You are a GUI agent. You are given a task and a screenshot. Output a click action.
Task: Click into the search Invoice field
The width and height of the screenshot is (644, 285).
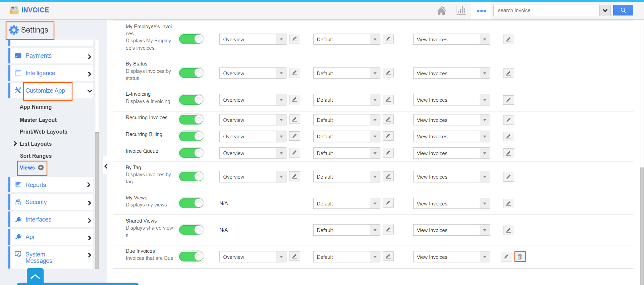[x=546, y=10]
